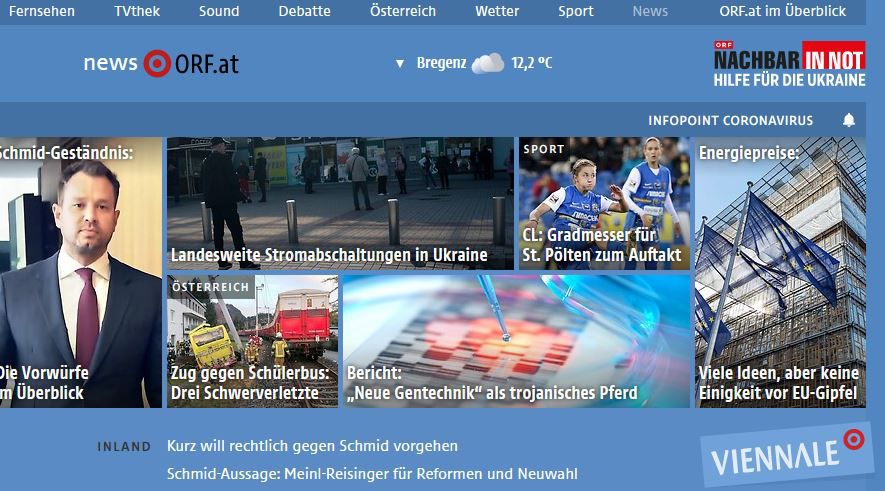Click the notification bell icon
This screenshot has width=885, height=491.
849,120
